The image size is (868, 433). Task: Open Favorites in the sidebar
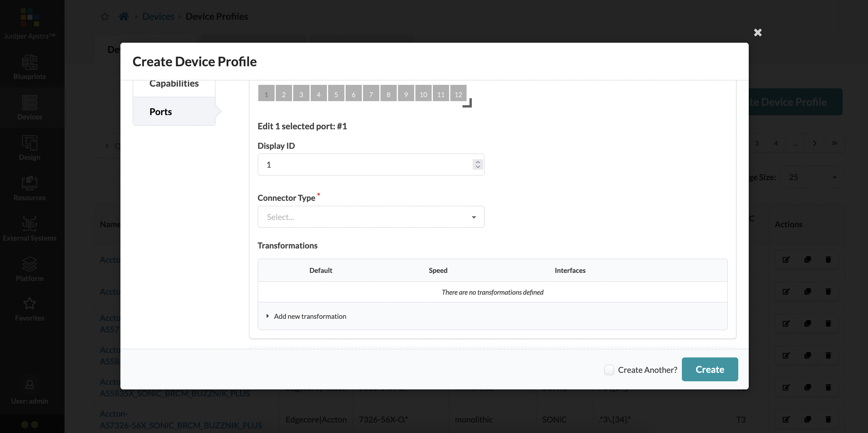(30, 309)
